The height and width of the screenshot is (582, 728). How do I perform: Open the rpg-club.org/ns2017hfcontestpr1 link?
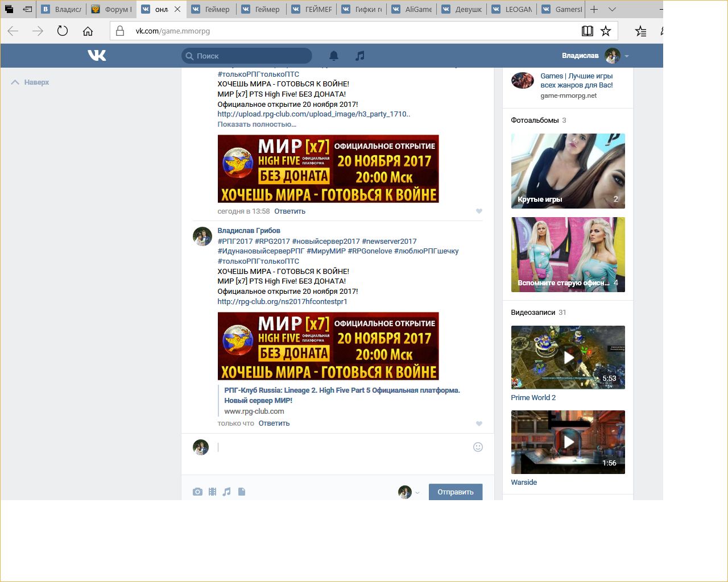point(282,301)
